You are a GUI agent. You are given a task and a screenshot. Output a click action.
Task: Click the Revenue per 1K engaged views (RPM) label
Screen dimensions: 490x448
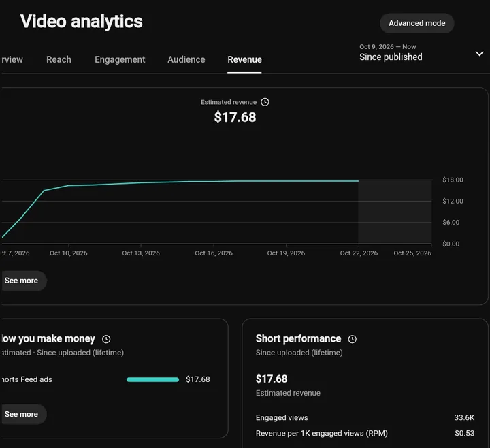321,433
